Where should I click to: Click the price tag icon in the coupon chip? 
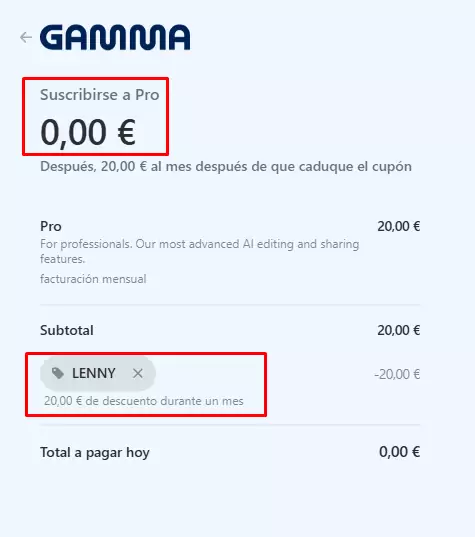58,373
